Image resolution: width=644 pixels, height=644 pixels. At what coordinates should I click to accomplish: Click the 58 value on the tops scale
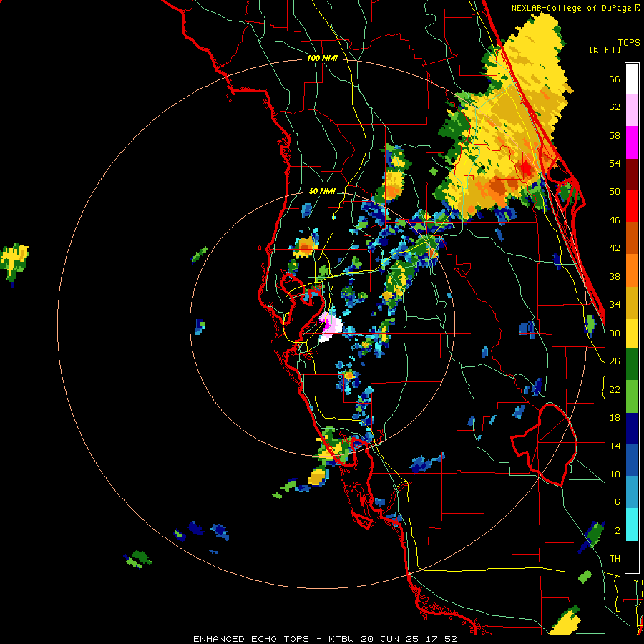[x=615, y=136]
